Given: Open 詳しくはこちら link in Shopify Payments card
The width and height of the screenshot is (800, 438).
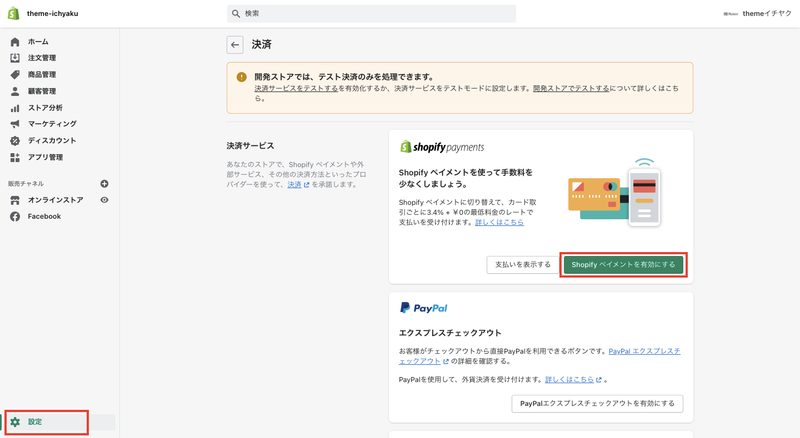Looking at the screenshot, I should point(499,223).
